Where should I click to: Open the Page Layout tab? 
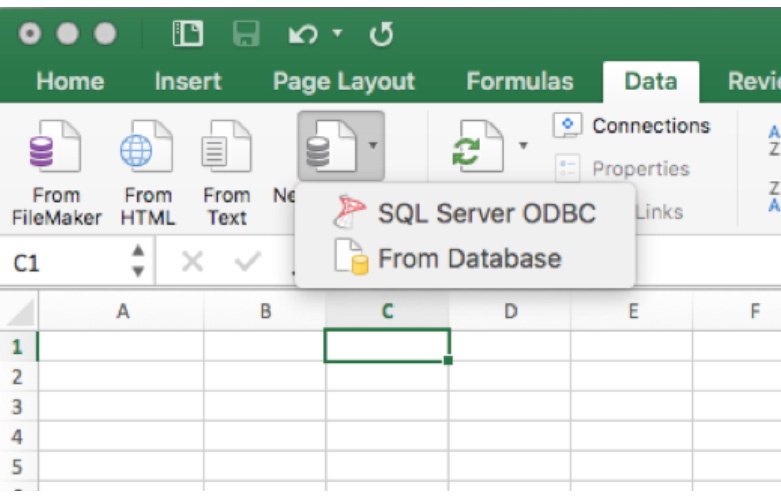(344, 82)
